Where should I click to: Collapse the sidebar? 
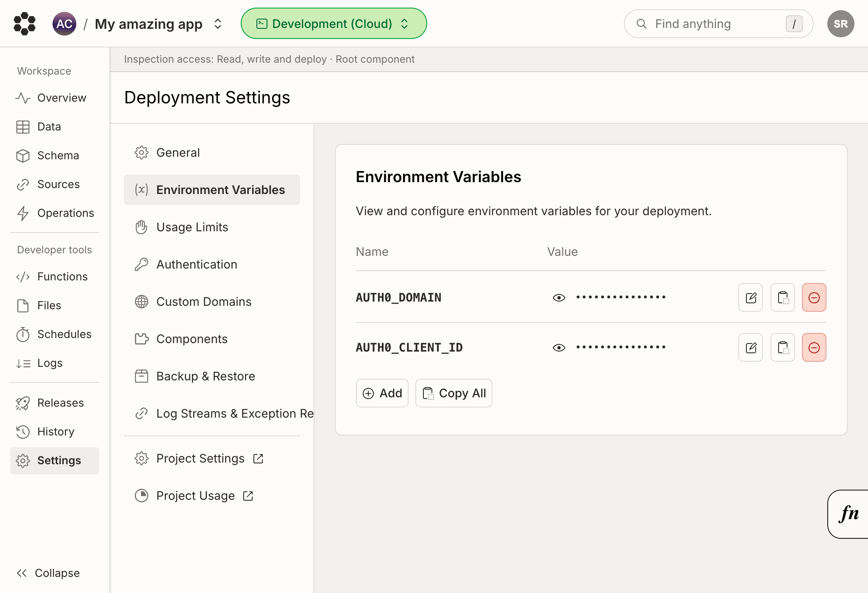(48, 573)
